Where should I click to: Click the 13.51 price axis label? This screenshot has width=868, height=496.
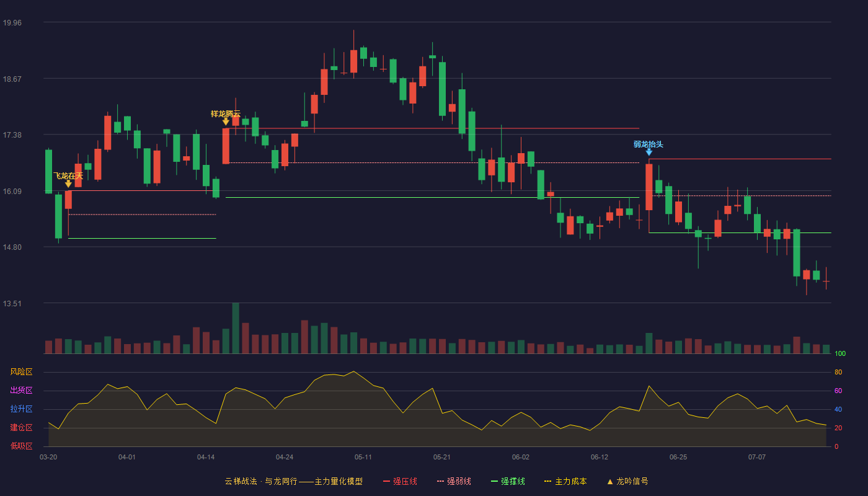tap(12, 304)
